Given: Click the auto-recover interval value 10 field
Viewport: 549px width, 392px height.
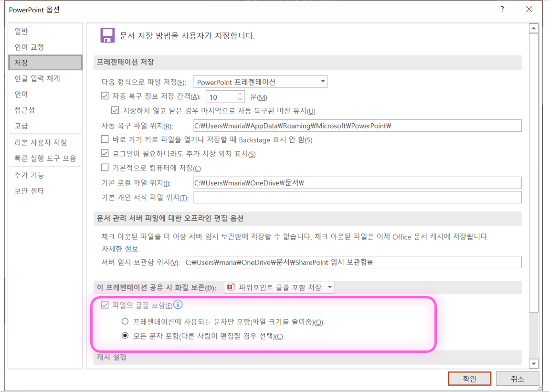Looking at the screenshot, I should 222,97.
